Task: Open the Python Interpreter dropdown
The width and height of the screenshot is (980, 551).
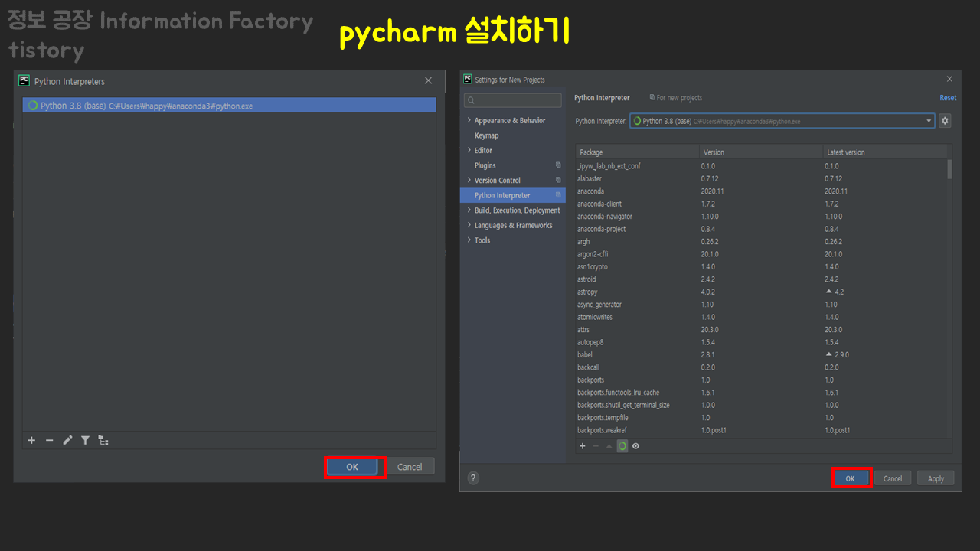Action: tap(782, 121)
